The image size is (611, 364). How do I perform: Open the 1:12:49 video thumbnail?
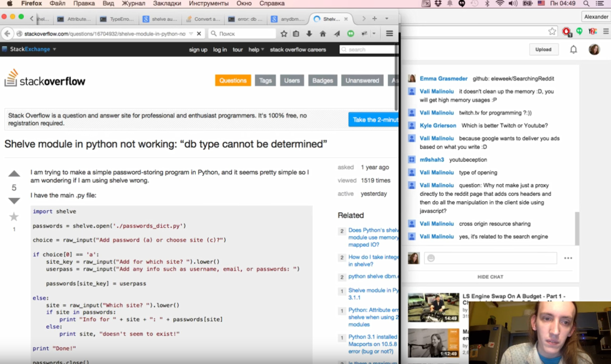434,343
